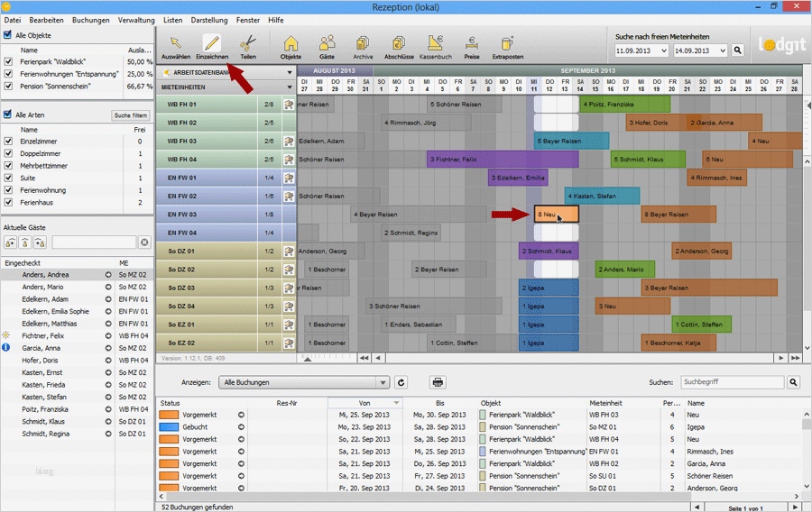Screen dimensions: 812x512
Task: Click the third guest icon under Aktuelle Gäste
Action: click(40, 242)
